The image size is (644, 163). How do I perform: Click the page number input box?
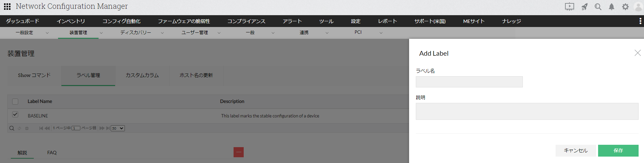76,128
